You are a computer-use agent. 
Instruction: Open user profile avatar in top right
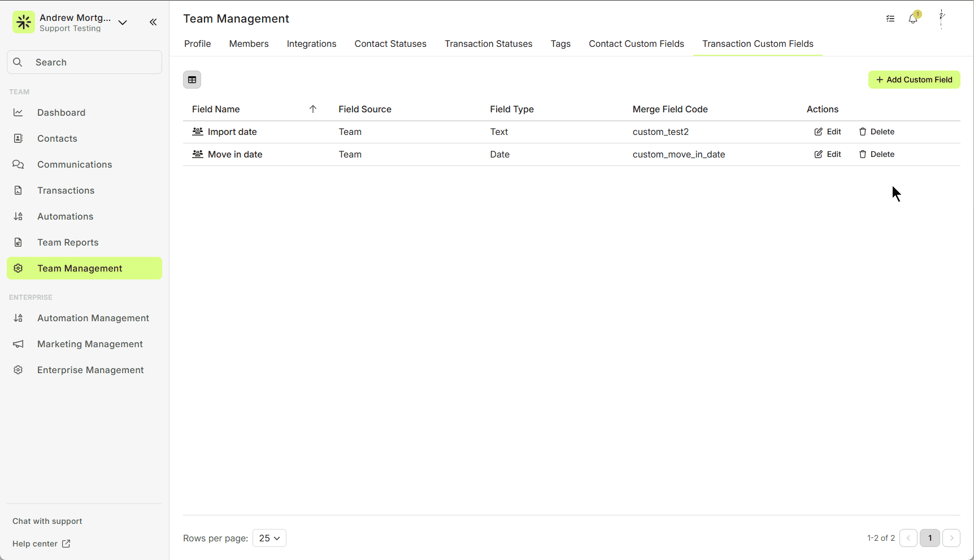(941, 19)
